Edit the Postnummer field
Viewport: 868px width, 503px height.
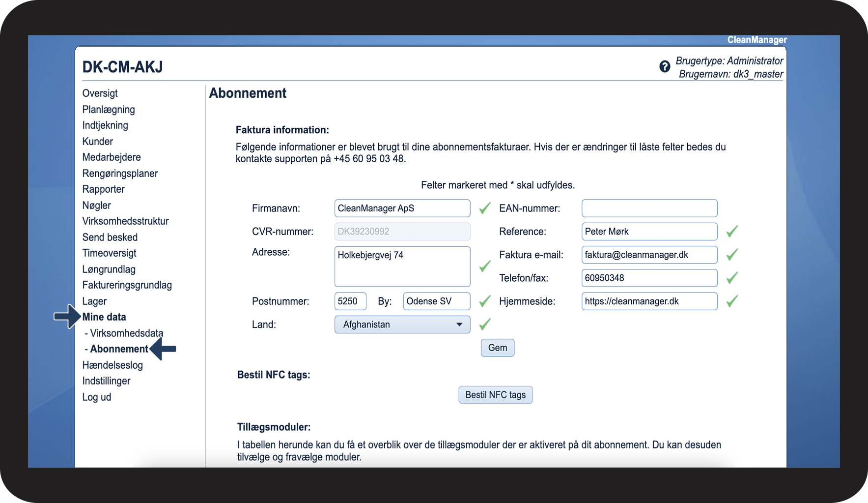click(350, 301)
